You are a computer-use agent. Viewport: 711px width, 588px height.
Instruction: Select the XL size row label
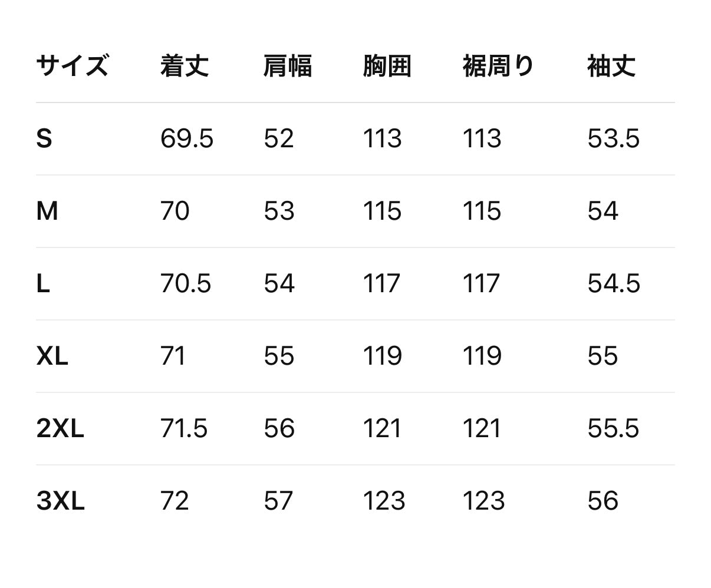(x=52, y=356)
